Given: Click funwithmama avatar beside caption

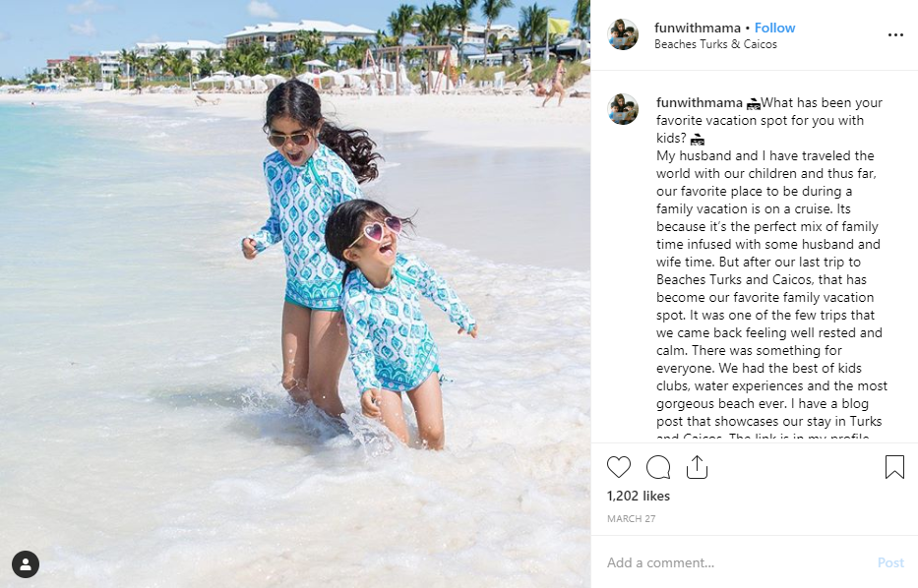Looking at the screenshot, I should point(623,109).
